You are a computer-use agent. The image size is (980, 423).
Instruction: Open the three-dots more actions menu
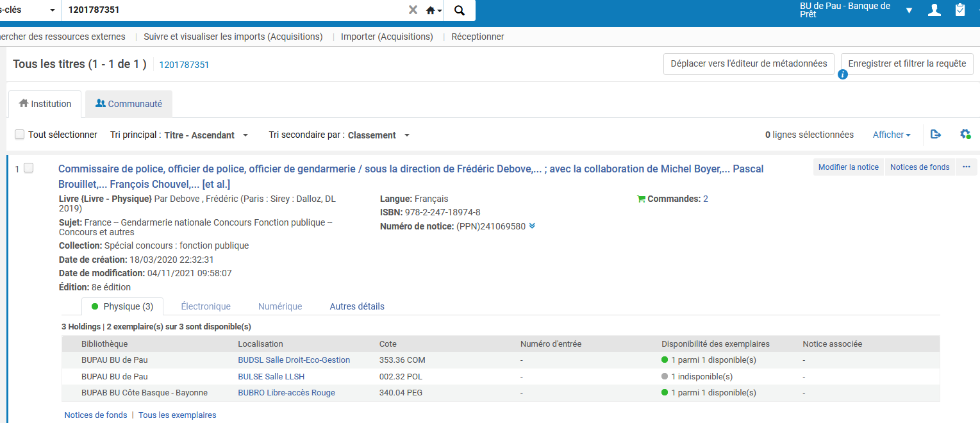pyautogui.click(x=967, y=167)
